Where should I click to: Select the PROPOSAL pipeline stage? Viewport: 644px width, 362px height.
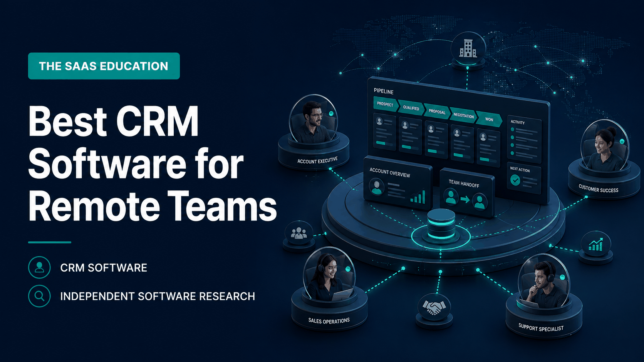click(x=437, y=112)
